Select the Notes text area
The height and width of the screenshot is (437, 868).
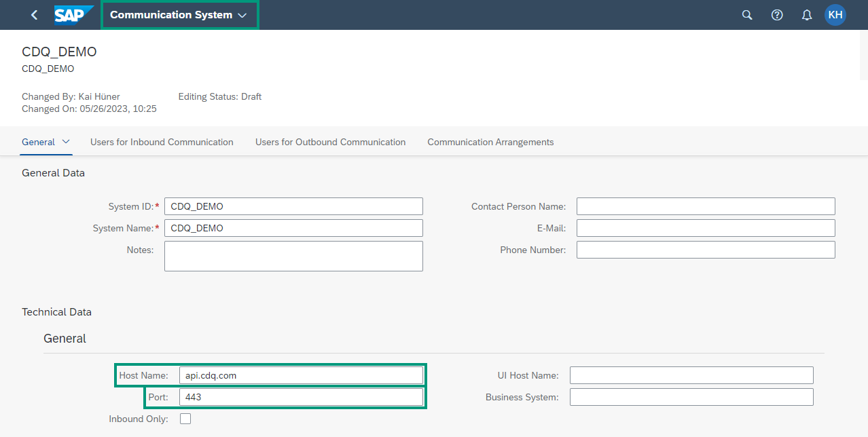[x=293, y=256]
